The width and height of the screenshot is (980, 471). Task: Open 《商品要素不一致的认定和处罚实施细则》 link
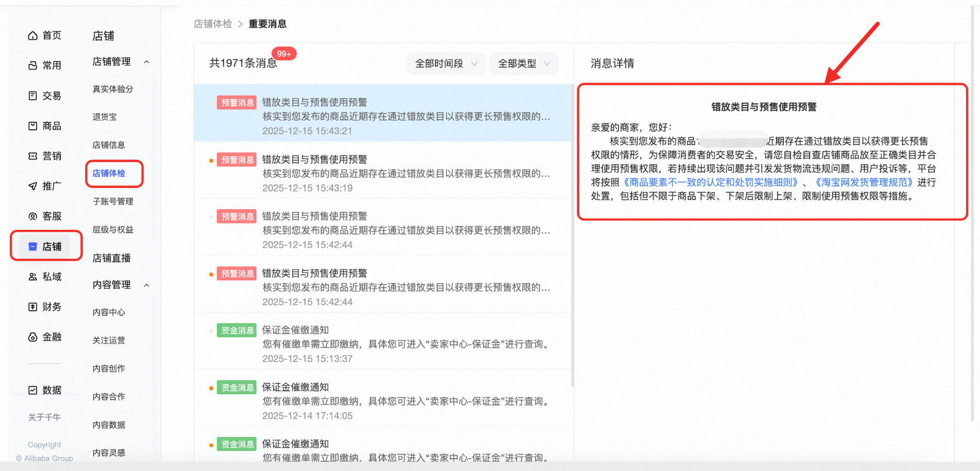click(x=710, y=182)
